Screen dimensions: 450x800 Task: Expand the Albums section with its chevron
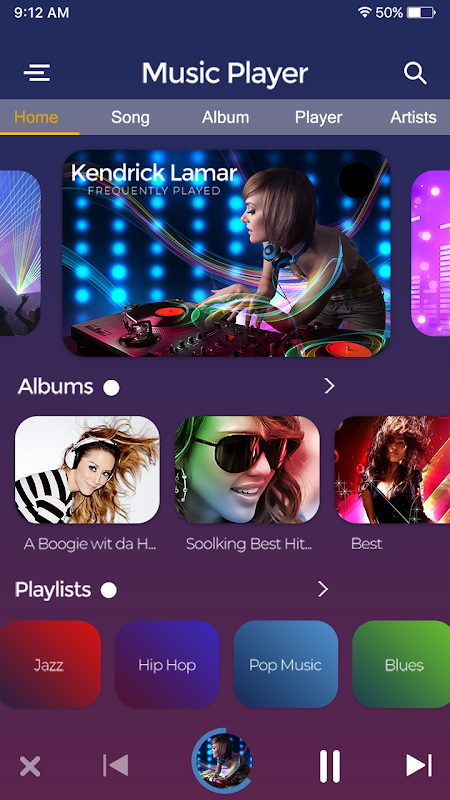[x=330, y=386]
